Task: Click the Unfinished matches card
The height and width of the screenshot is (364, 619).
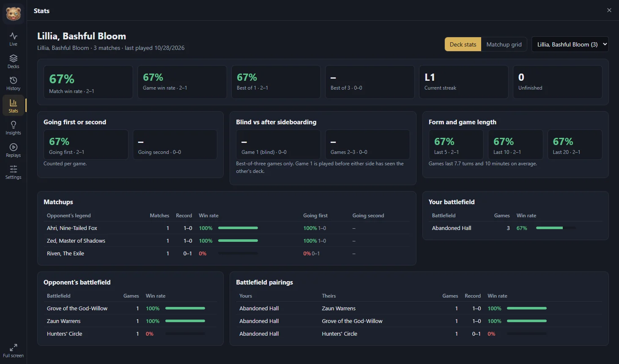Action: [558, 82]
